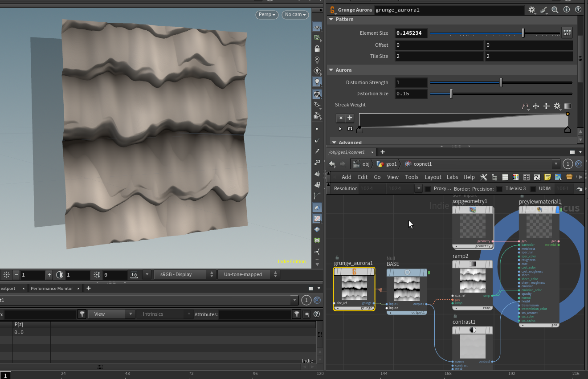Collapse the Pattern section
Screen dimensions: 588x379
tap(331, 19)
